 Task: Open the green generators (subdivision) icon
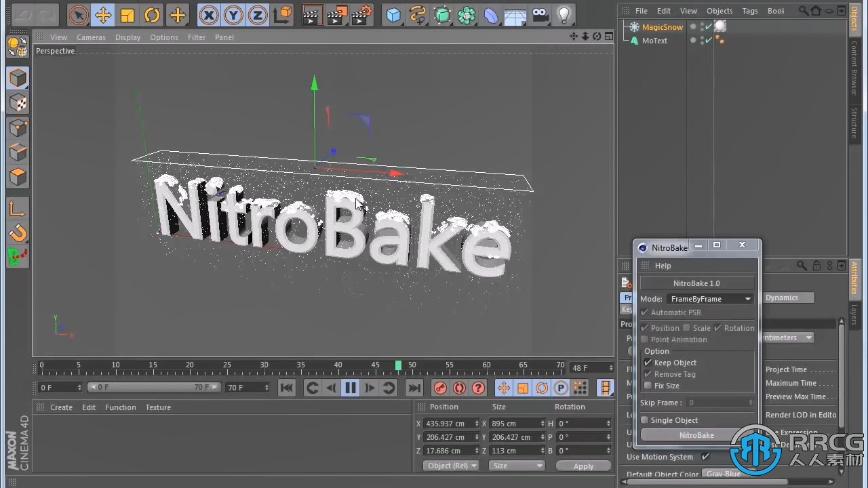point(442,14)
